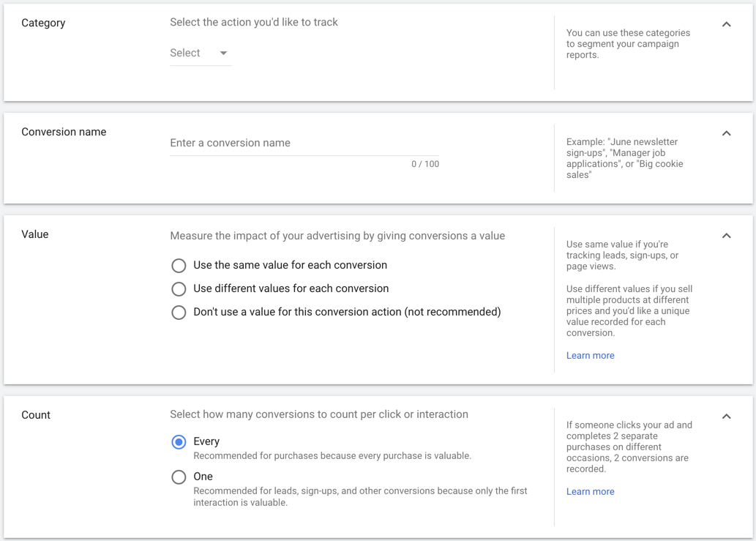
Task: Click the 'Conversion name' section heading
Action: (64, 132)
